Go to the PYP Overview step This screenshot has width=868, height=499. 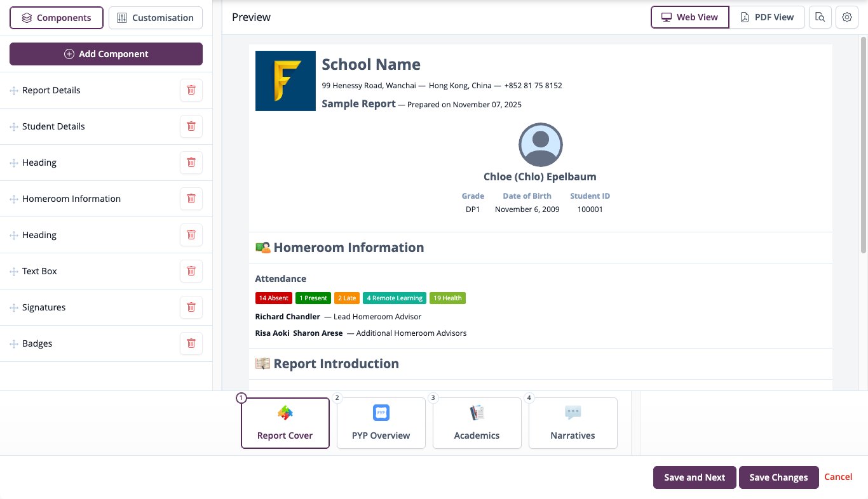(381, 423)
